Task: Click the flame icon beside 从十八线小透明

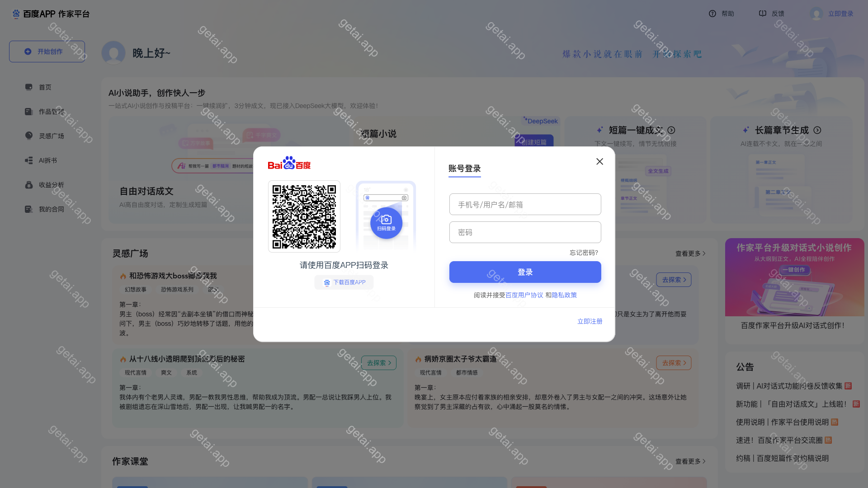Action: 123,359
